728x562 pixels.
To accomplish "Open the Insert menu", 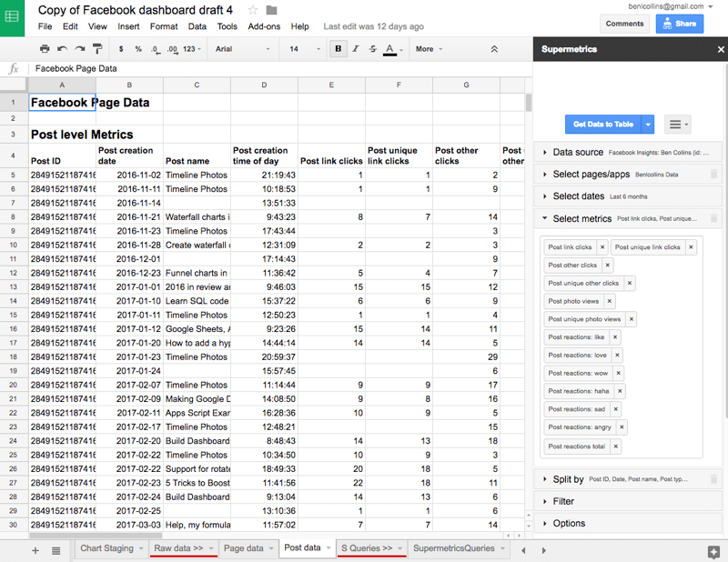I will click(128, 26).
